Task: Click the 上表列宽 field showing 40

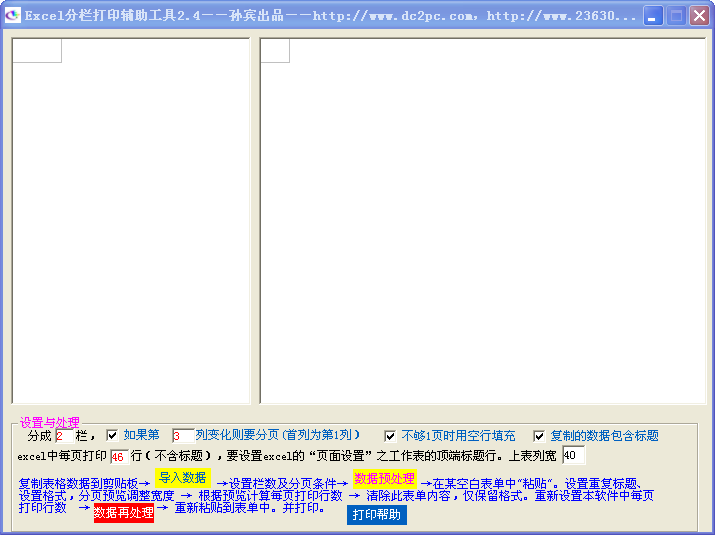Action: (573, 456)
